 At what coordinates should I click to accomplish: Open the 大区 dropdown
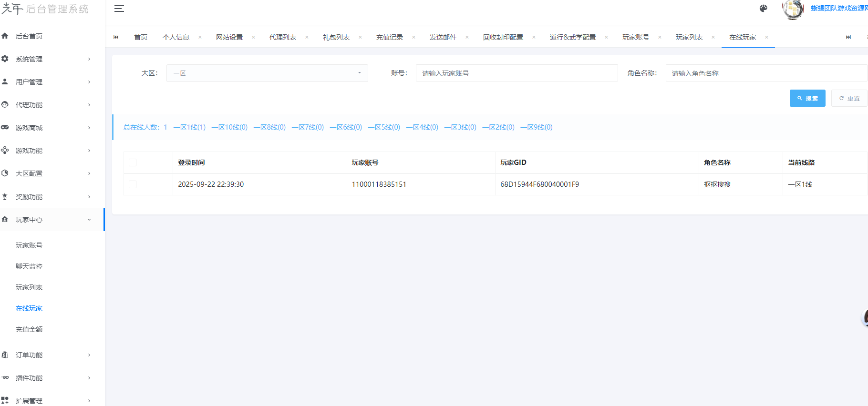coord(267,73)
